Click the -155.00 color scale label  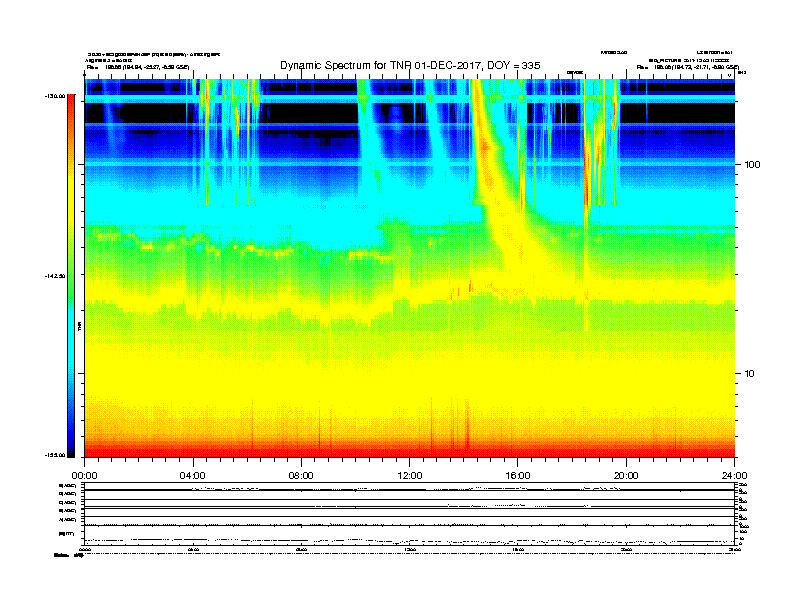point(55,455)
